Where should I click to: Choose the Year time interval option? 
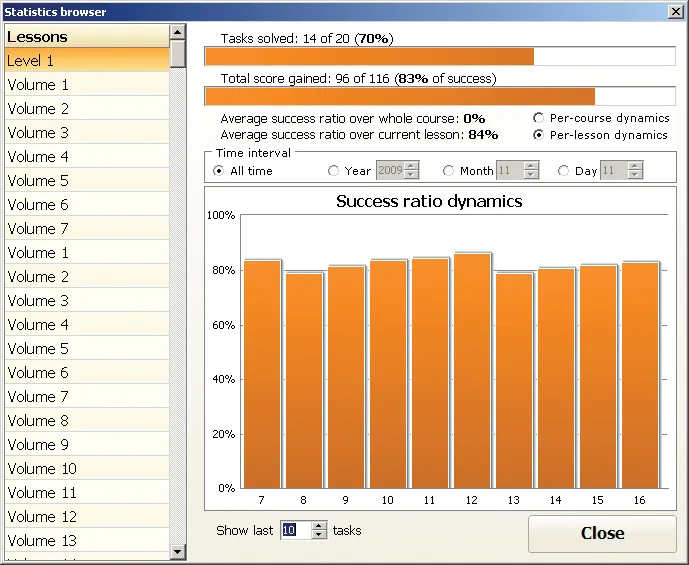tap(334, 171)
